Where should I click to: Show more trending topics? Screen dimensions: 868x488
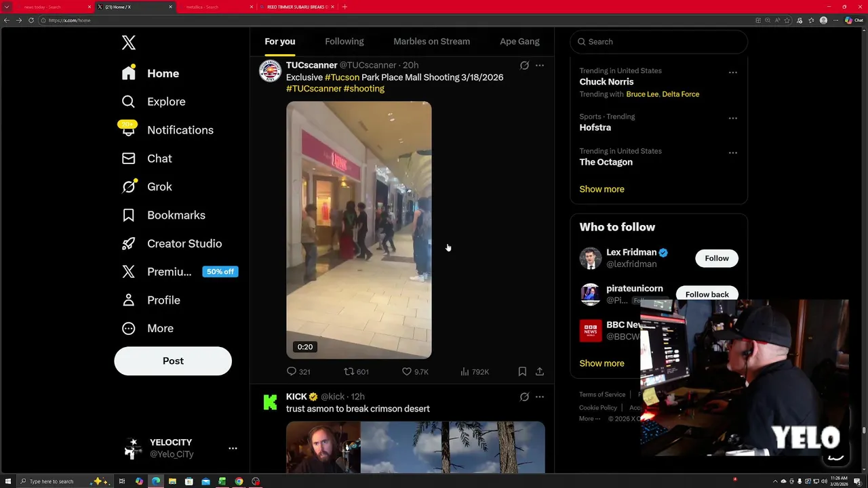(602, 189)
